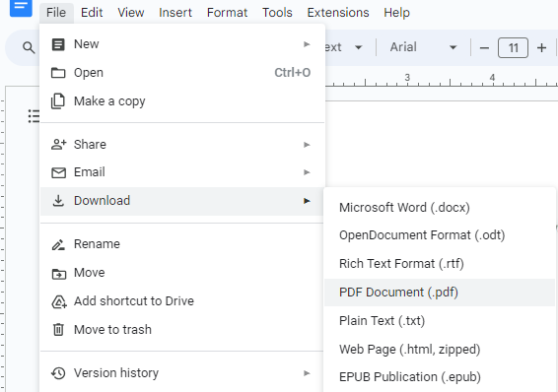Viewport: 558px width, 392px height.
Task: Download as Plain Text (.txt)
Action: [440, 321]
